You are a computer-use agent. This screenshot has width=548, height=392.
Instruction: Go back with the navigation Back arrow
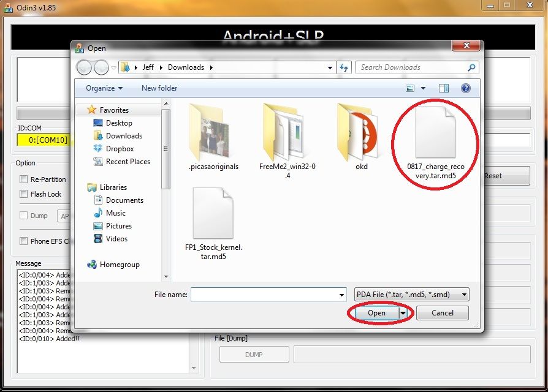pos(84,67)
